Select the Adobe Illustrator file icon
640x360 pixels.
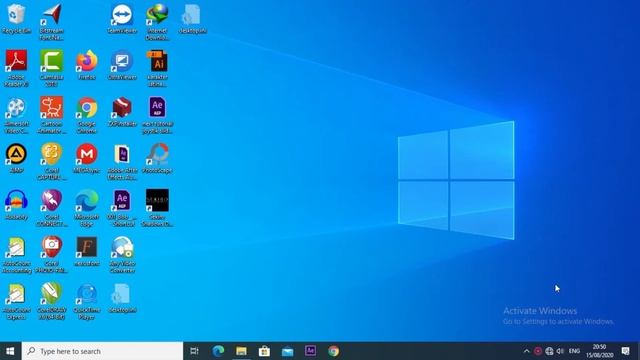(157, 68)
